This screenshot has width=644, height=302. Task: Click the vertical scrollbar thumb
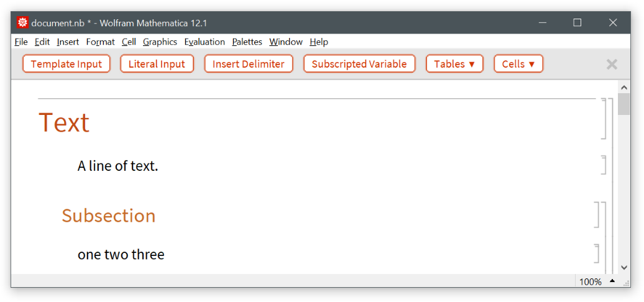(x=624, y=104)
